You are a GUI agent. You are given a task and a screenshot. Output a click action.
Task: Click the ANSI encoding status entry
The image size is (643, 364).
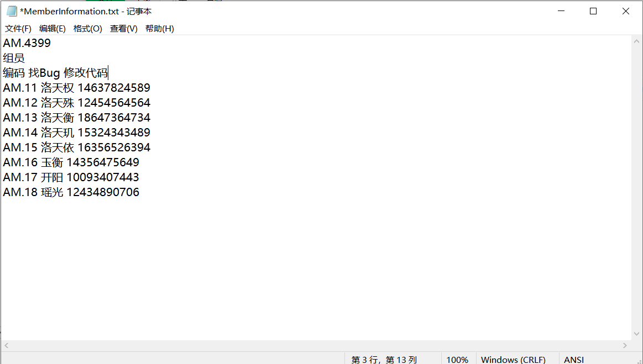(x=574, y=360)
